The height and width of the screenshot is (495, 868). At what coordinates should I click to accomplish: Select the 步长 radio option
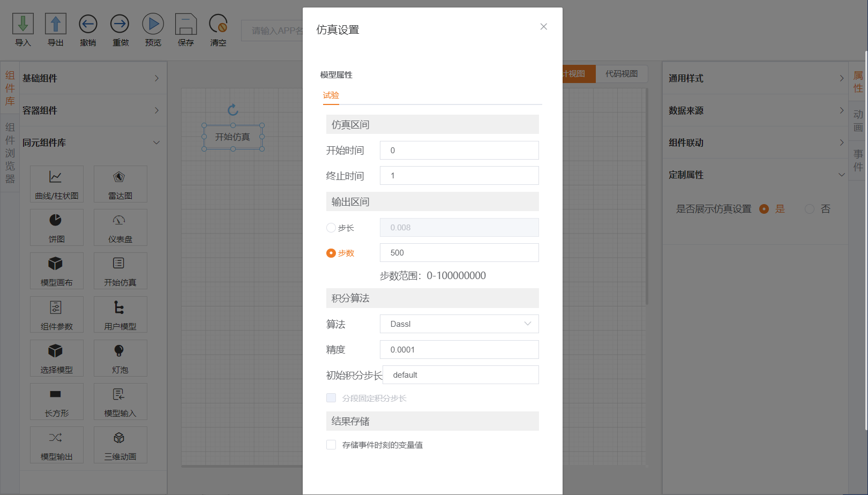tap(331, 228)
